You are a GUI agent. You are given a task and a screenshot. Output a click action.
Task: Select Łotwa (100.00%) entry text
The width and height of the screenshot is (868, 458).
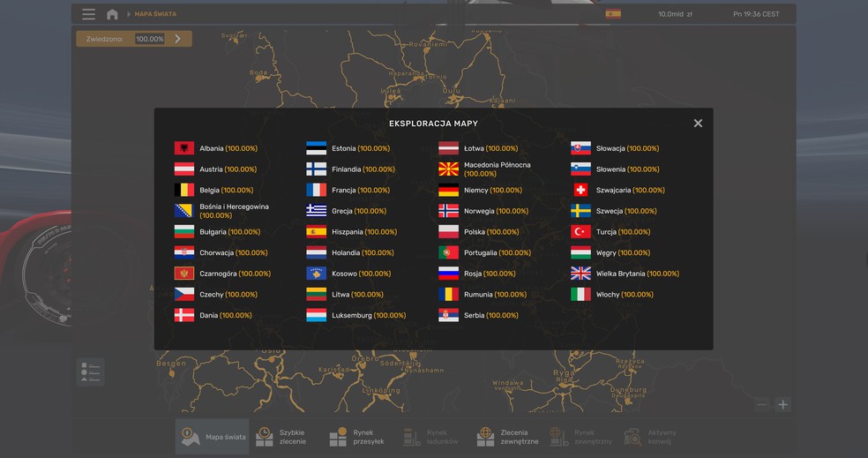[x=491, y=149]
